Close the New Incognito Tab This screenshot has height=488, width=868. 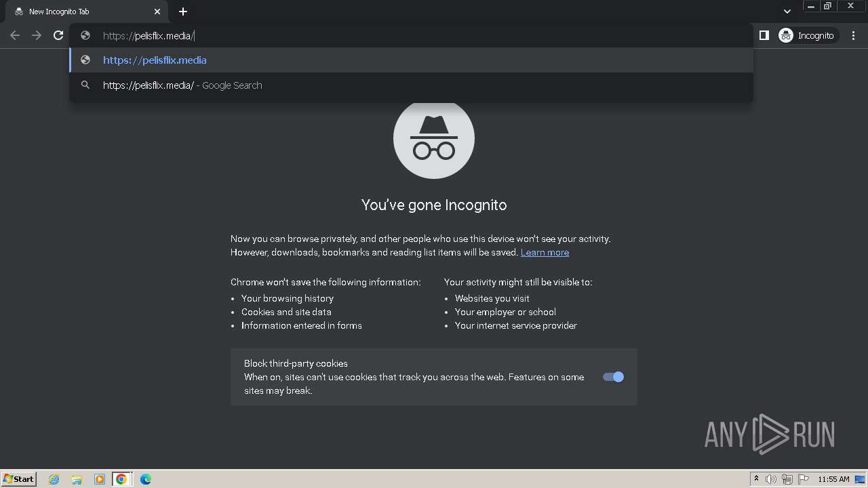pyautogui.click(x=157, y=12)
